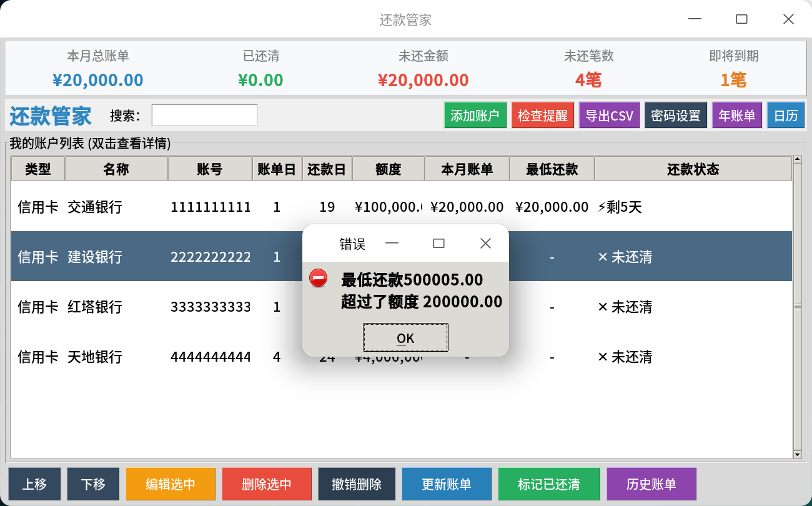Maximize the 还款管家 main window

click(x=741, y=19)
